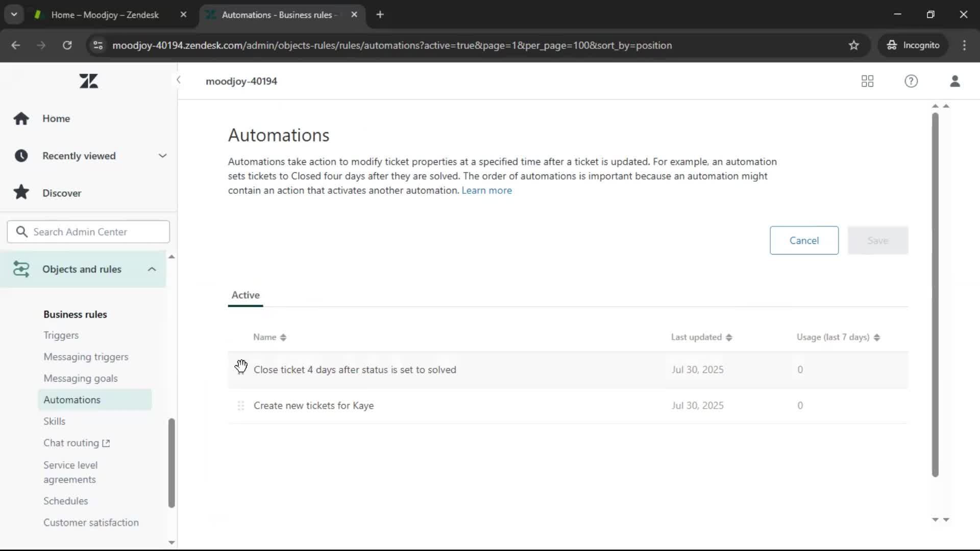Sort by Usage (last 7 days) column

[x=838, y=337]
